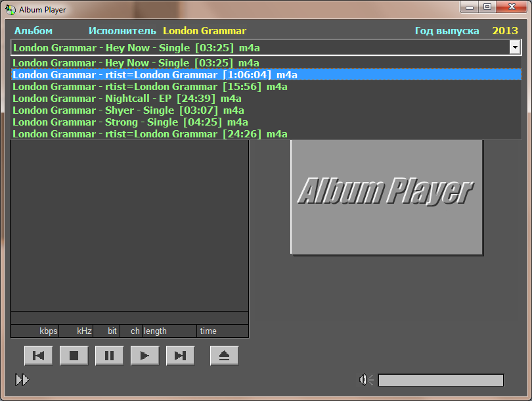Click the year value 2013
532x401 pixels.
(505, 31)
